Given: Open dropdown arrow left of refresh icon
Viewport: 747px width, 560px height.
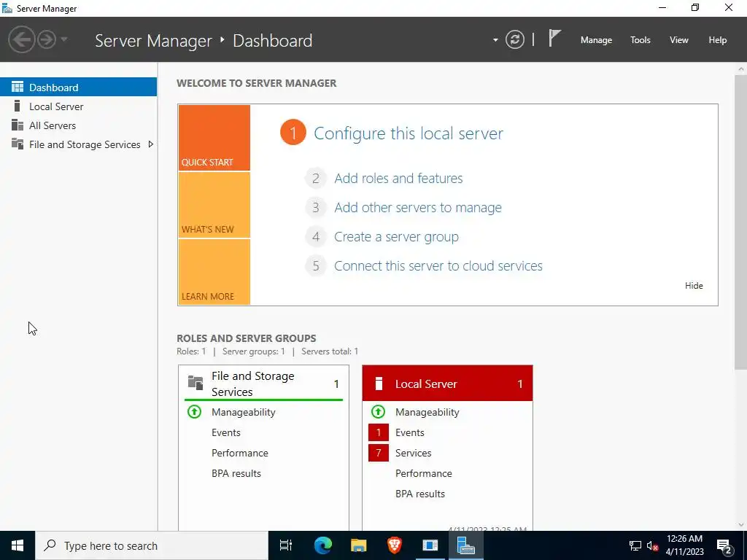Looking at the screenshot, I should pyautogui.click(x=495, y=40).
